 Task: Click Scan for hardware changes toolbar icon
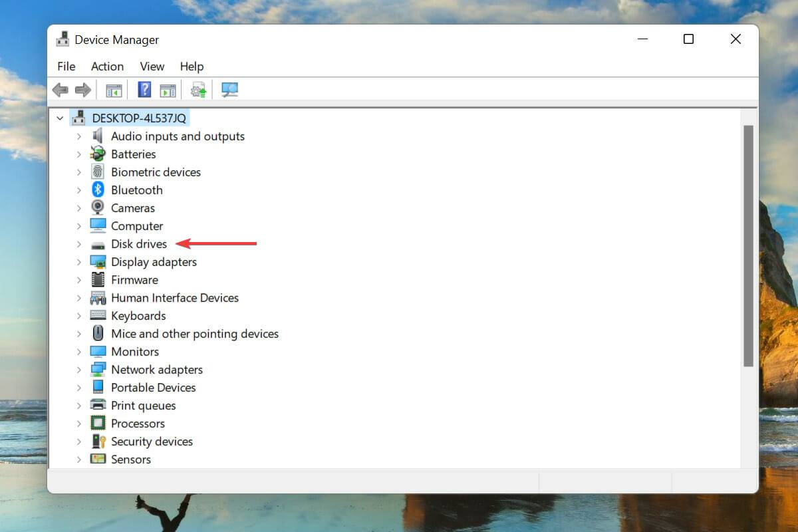point(229,90)
